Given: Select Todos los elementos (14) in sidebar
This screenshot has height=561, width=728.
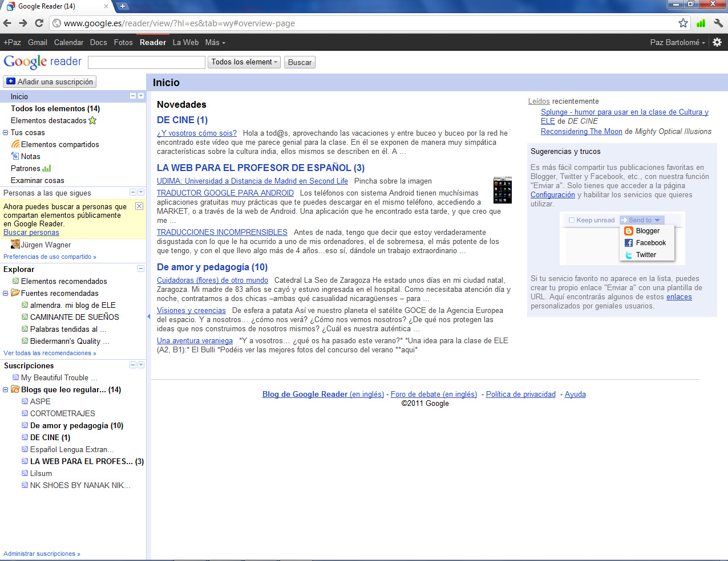Looking at the screenshot, I should coord(55,108).
